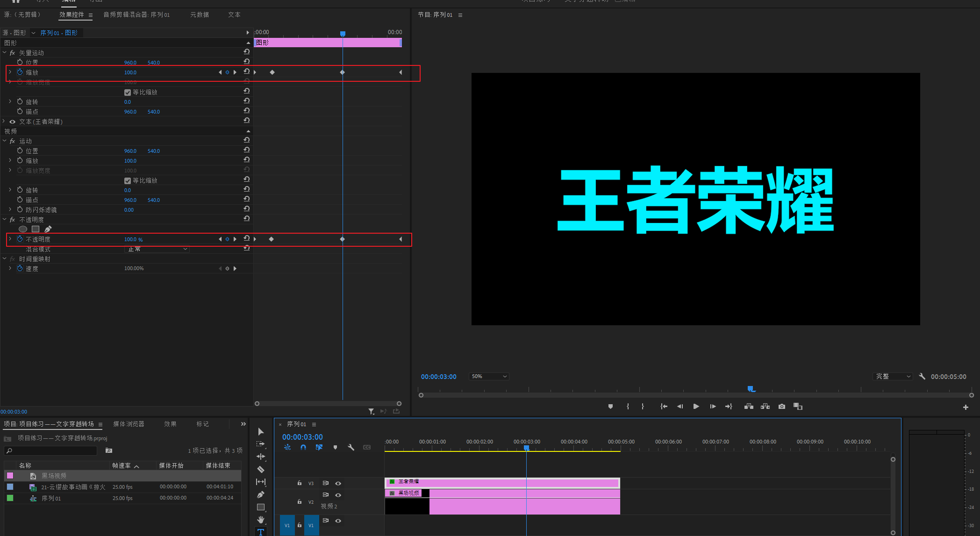Select the Pen tool in timeline toolbar
The image size is (980, 536).
coord(261,494)
